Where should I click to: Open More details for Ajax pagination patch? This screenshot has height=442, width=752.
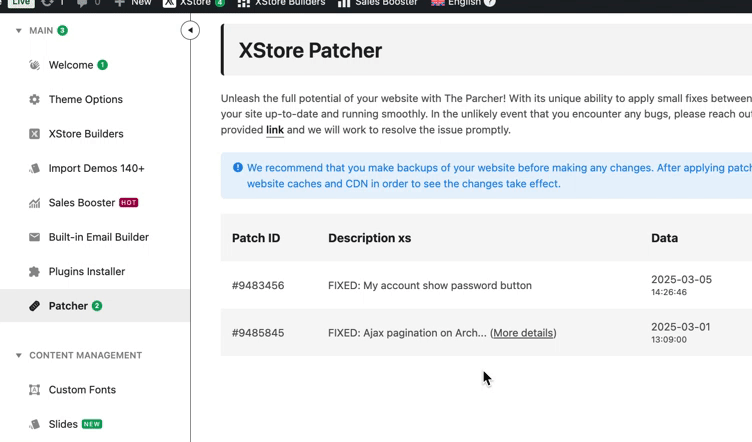point(523,333)
